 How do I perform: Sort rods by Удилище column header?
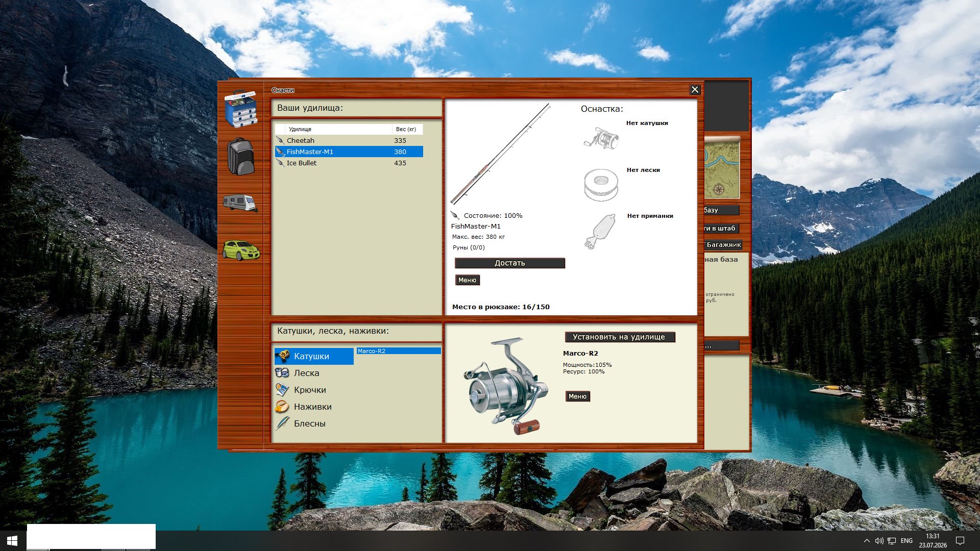tap(339, 129)
